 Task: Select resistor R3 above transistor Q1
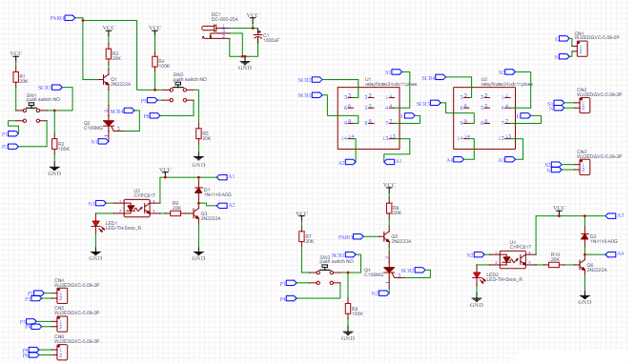[109, 54]
